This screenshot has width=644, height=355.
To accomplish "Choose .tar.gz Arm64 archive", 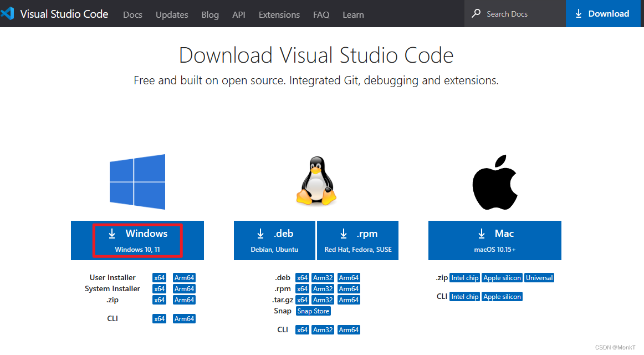I will 349,300.
